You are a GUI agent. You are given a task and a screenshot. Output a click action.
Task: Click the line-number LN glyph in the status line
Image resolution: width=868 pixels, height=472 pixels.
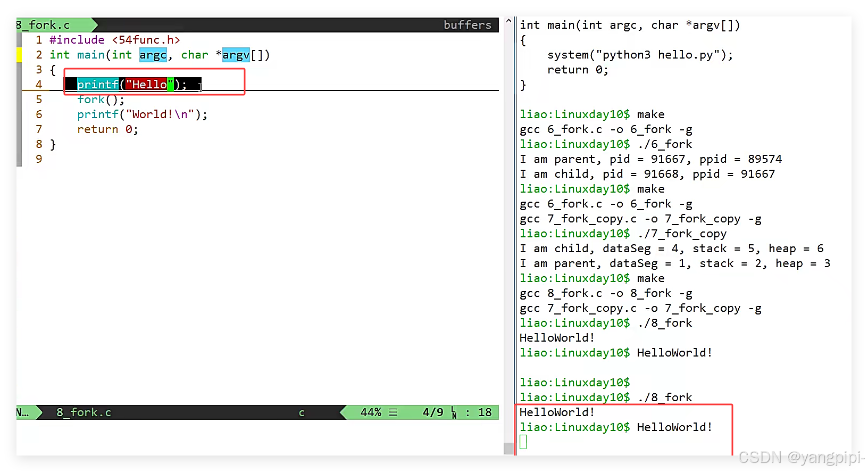(x=454, y=412)
